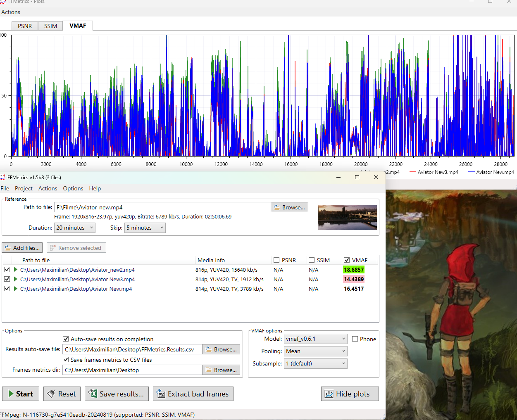
Task: Click the VMAF score 18.6857
Action: point(354,270)
